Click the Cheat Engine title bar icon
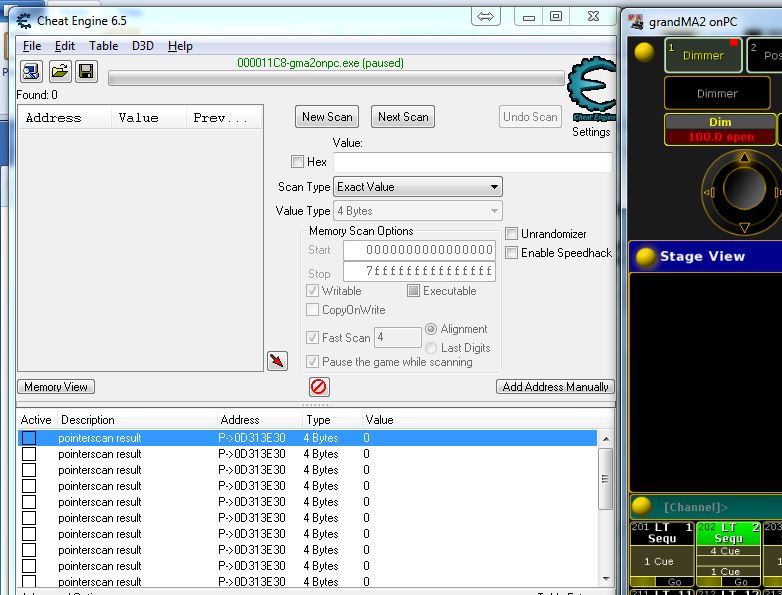The width and height of the screenshot is (782, 595). click(23, 21)
